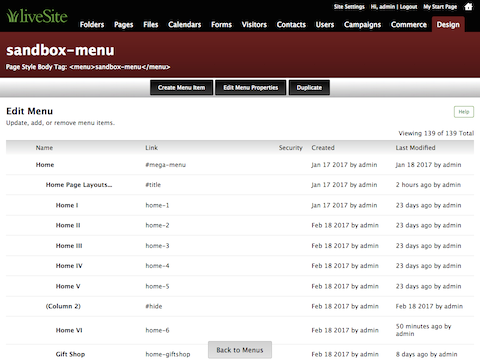Open the Folders tab

(x=92, y=25)
